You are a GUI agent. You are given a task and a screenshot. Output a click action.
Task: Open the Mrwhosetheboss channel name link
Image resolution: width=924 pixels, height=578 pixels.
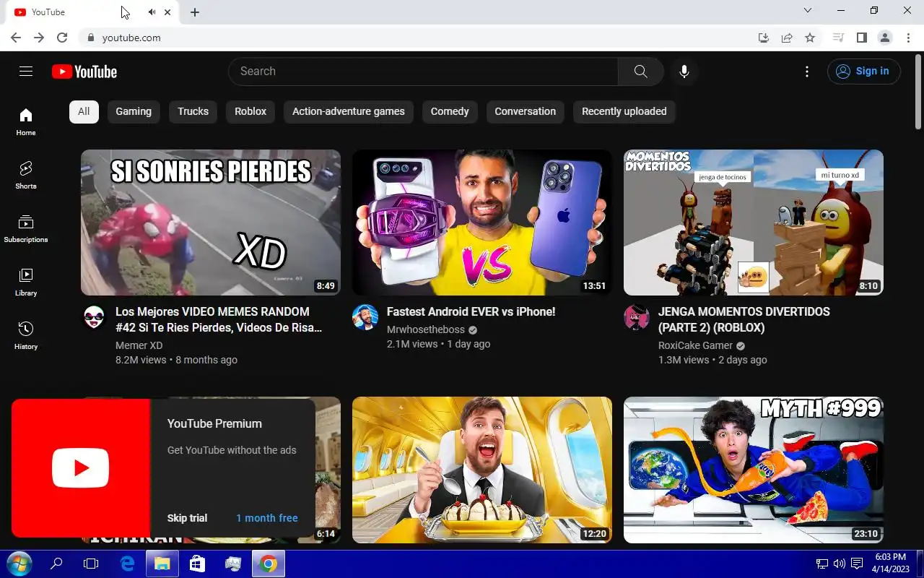click(x=426, y=329)
